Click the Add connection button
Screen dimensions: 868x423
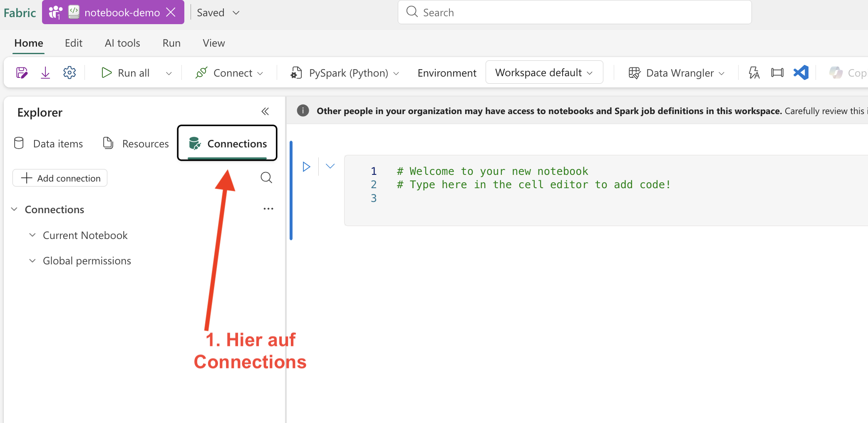click(60, 178)
